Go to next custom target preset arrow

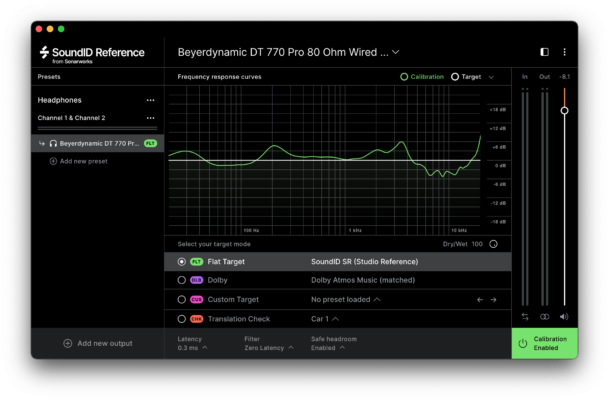click(x=493, y=299)
